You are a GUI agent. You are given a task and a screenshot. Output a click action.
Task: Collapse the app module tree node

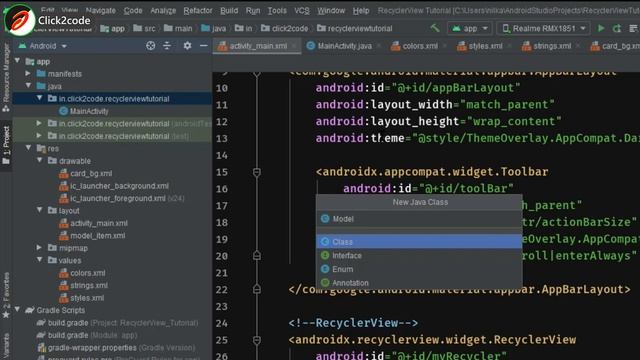[x=18, y=61]
